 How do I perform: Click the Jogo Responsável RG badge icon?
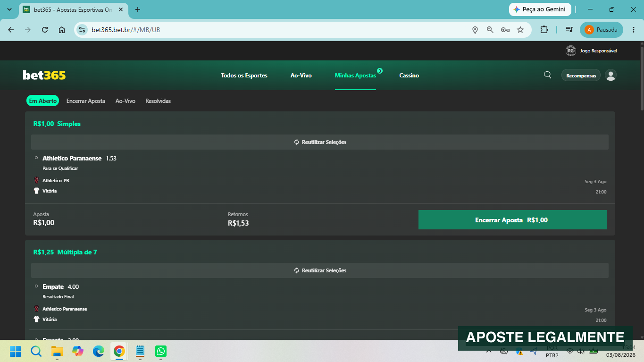(570, 51)
